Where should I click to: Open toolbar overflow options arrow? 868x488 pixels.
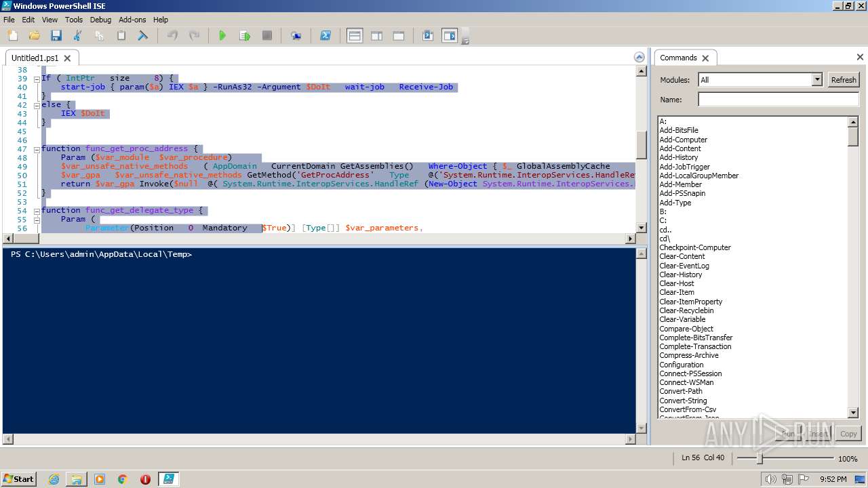tap(465, 41)
